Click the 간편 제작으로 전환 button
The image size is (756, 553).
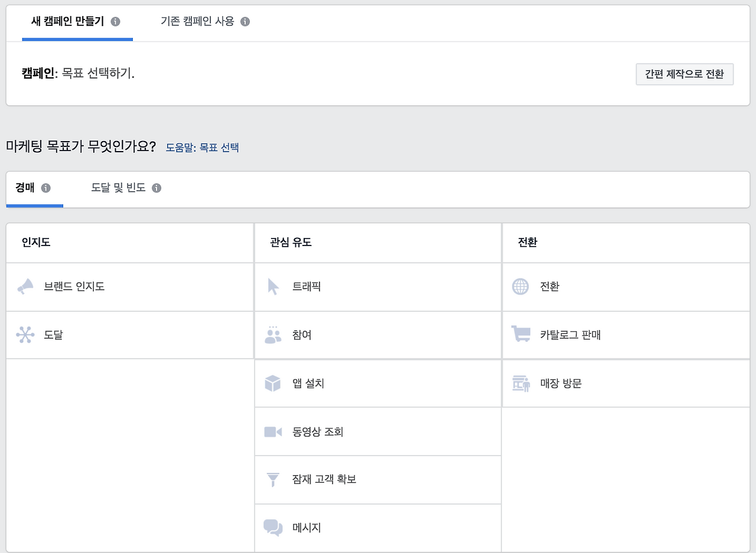(x=685, y=74)
